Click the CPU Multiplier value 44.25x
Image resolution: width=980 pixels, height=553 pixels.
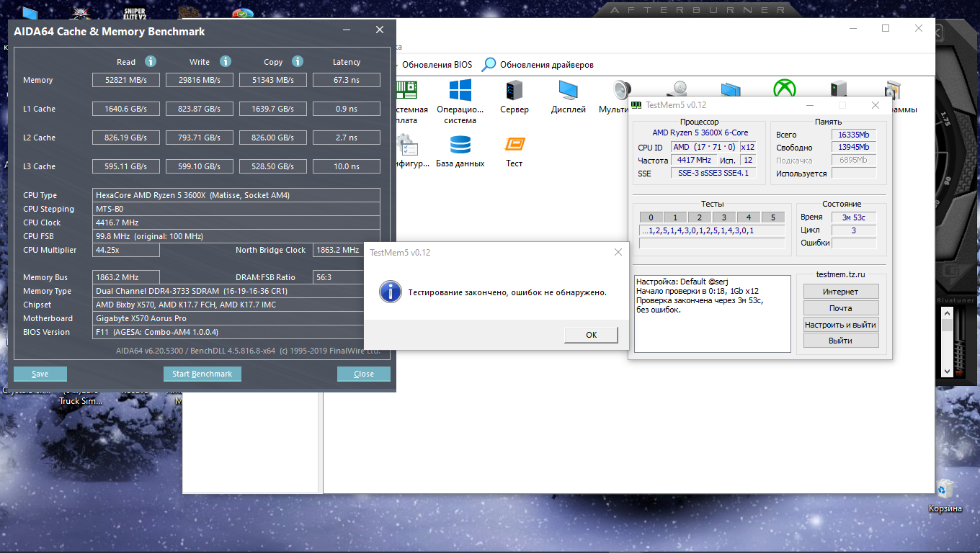click(126, 250)
